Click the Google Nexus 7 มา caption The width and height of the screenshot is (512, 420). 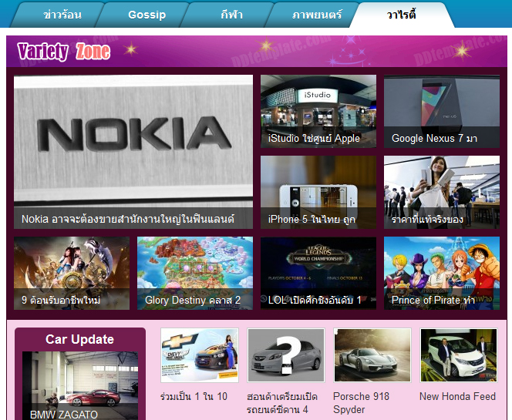[434, 139]
